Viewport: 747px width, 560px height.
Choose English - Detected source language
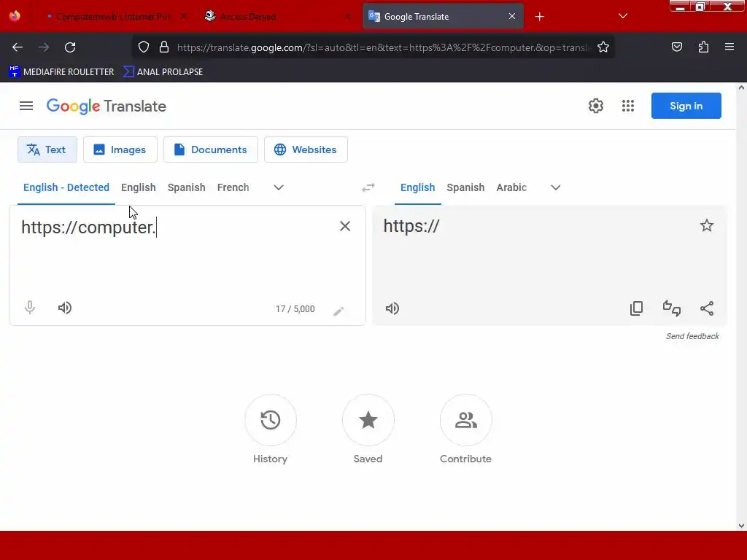pos(66,187)
